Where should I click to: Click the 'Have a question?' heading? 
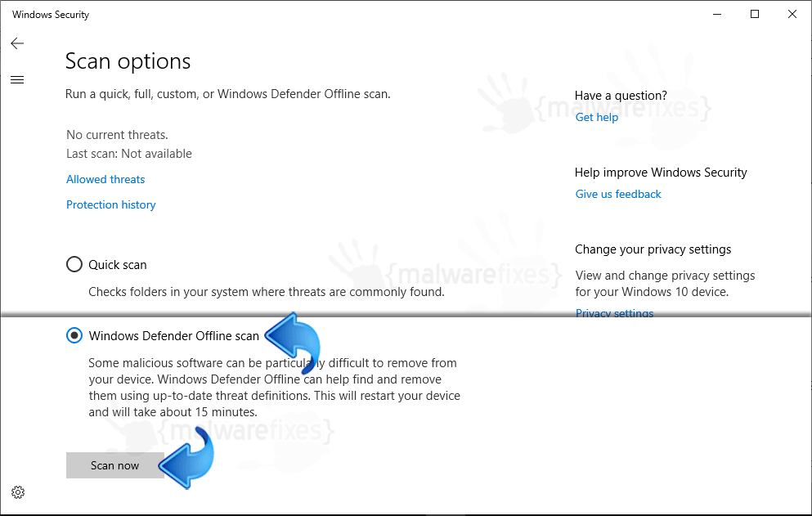click(621, 96)
